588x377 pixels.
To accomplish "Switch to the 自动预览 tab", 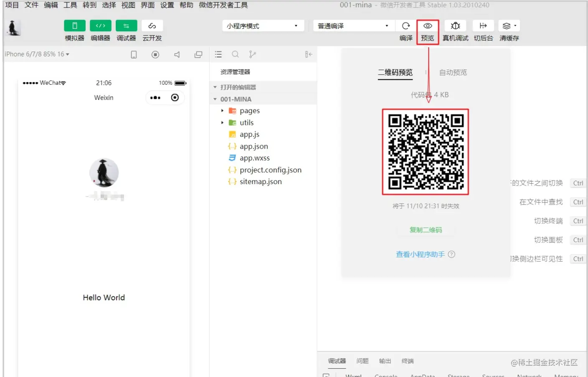I will [453, 73].
